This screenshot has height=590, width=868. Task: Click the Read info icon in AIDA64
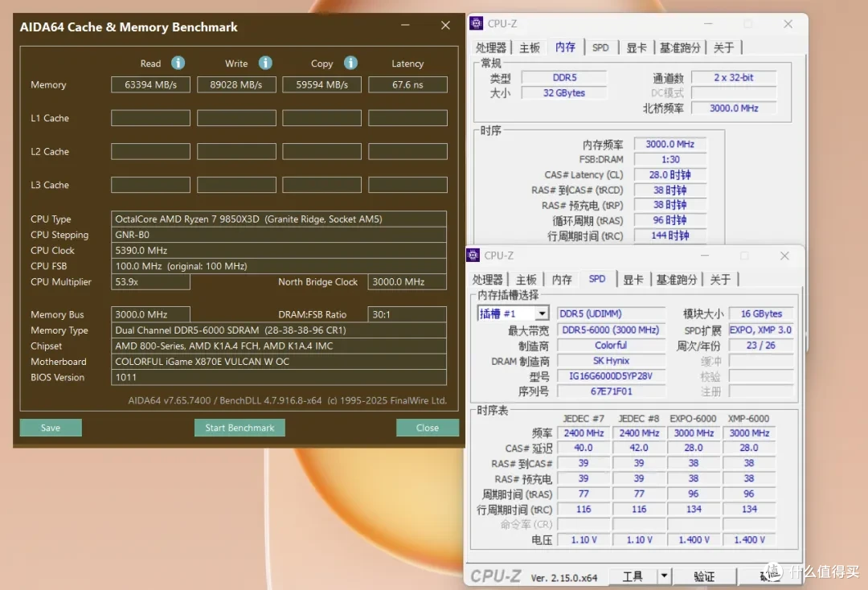pyautogui.click(x=178, y=63)
